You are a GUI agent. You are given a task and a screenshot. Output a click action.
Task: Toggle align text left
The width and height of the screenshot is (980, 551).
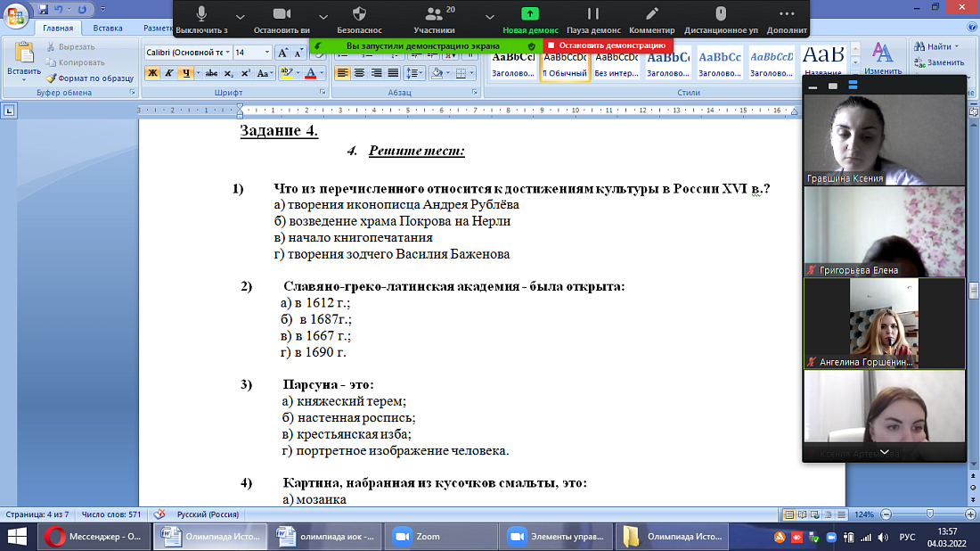coord(343,73)
